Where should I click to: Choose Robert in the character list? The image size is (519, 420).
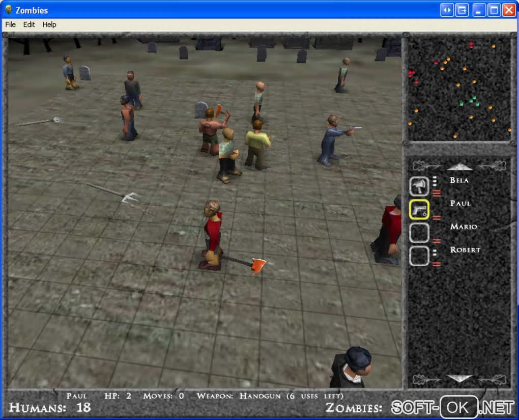point(465,250)
